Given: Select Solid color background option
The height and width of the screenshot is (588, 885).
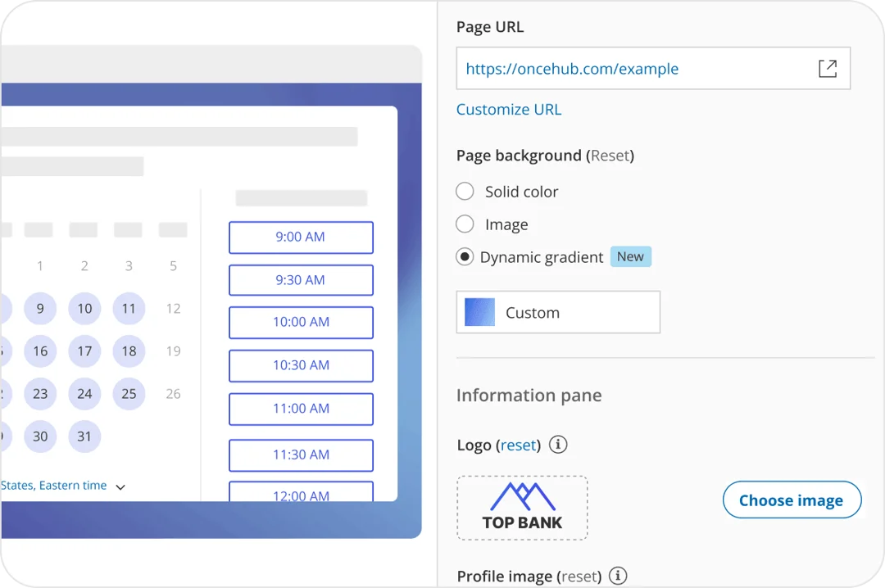Looking at the screenshot, I should [465, 192].
